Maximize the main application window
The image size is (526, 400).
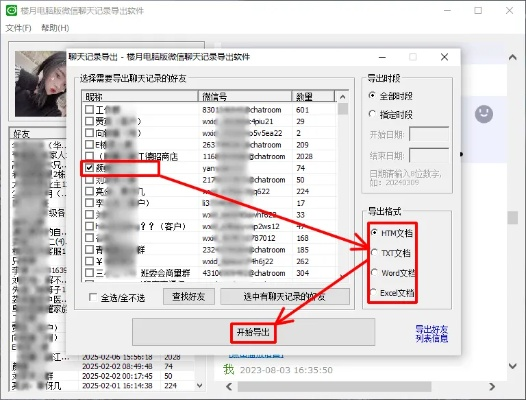[x=478, y=11]
